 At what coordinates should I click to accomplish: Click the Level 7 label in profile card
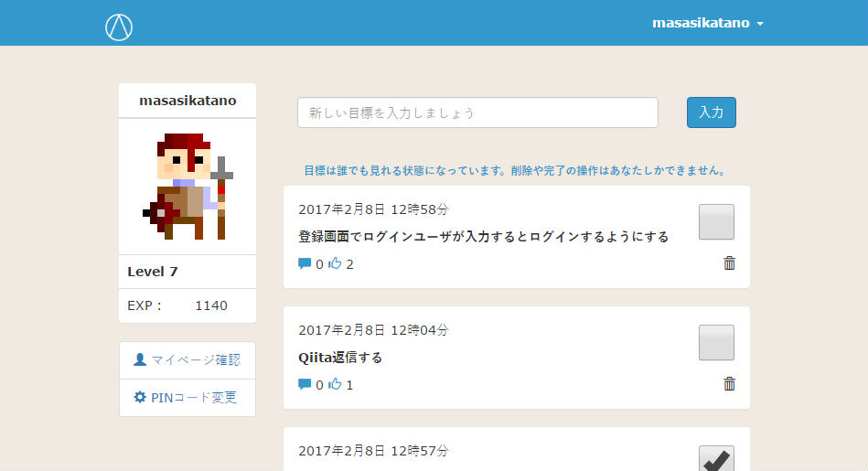click(153, 272)
